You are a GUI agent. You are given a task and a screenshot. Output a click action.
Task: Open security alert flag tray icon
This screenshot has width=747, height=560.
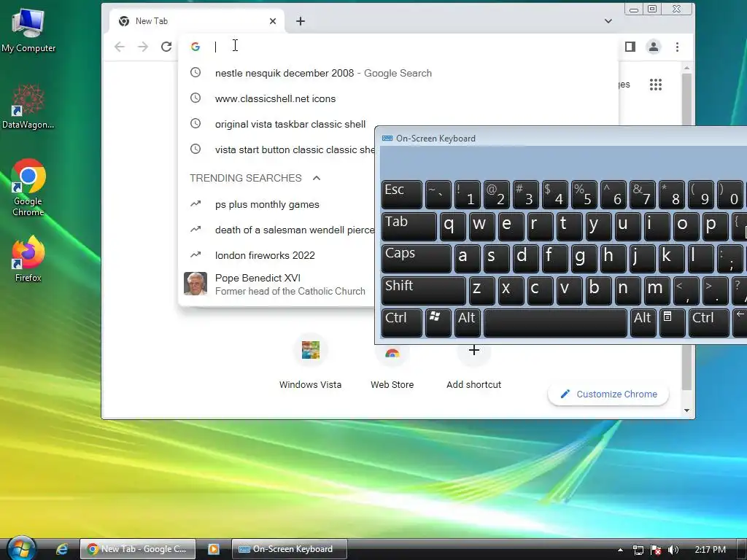[656, 550]
